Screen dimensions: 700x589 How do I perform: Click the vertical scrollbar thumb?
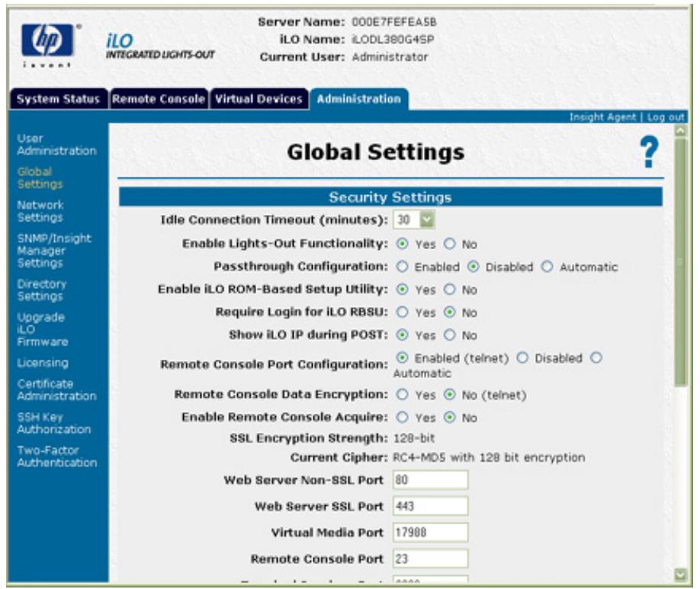coord(680,262)
